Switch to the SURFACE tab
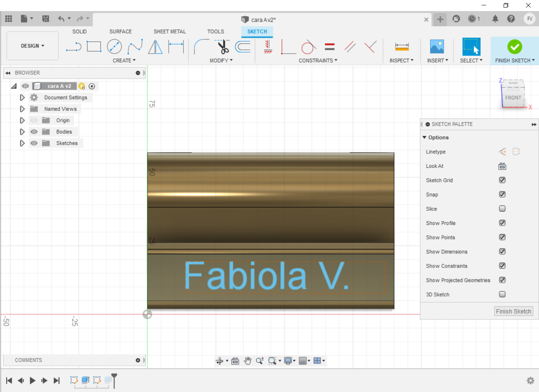 click(121, 32)
